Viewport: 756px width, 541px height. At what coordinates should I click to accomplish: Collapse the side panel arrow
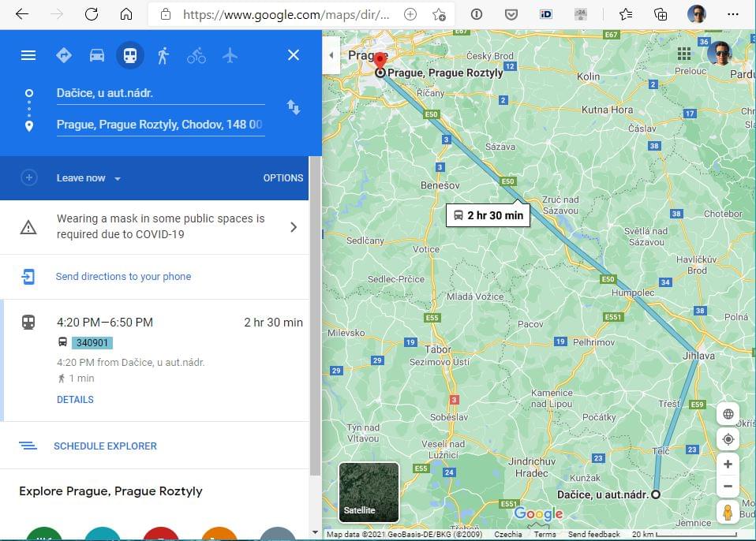click(x=331, y=55)
